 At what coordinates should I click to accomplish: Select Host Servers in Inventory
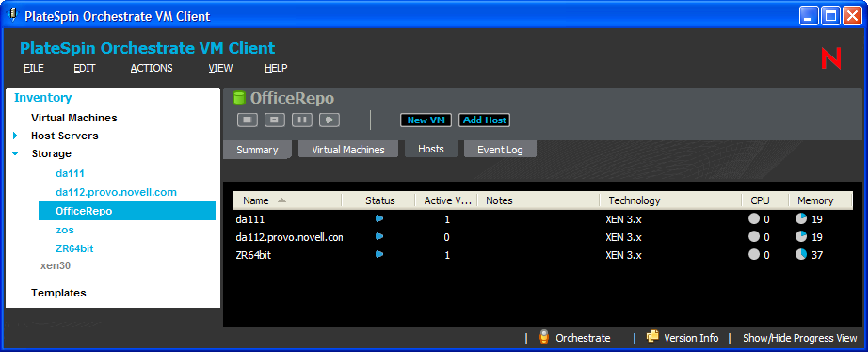coord(65,136)
